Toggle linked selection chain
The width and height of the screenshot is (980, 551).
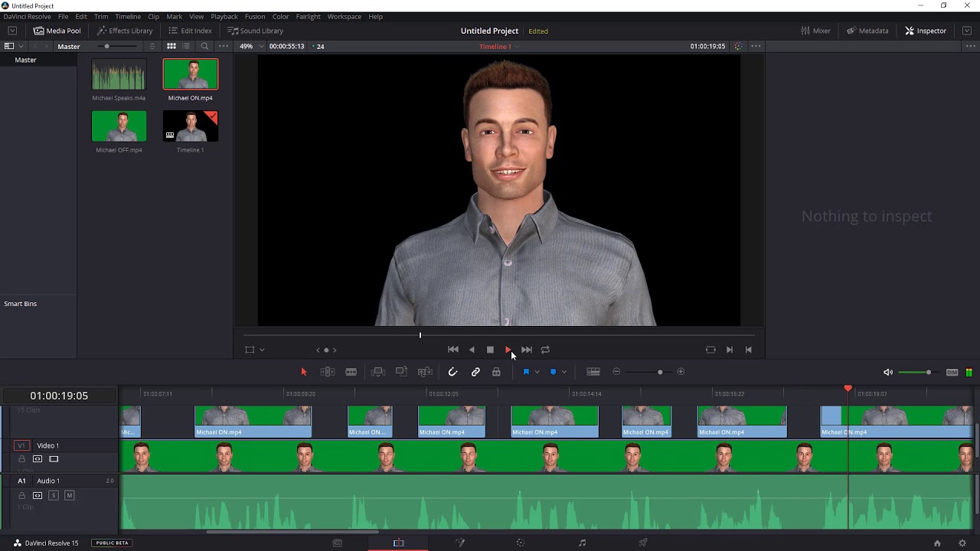click(475, 372)
